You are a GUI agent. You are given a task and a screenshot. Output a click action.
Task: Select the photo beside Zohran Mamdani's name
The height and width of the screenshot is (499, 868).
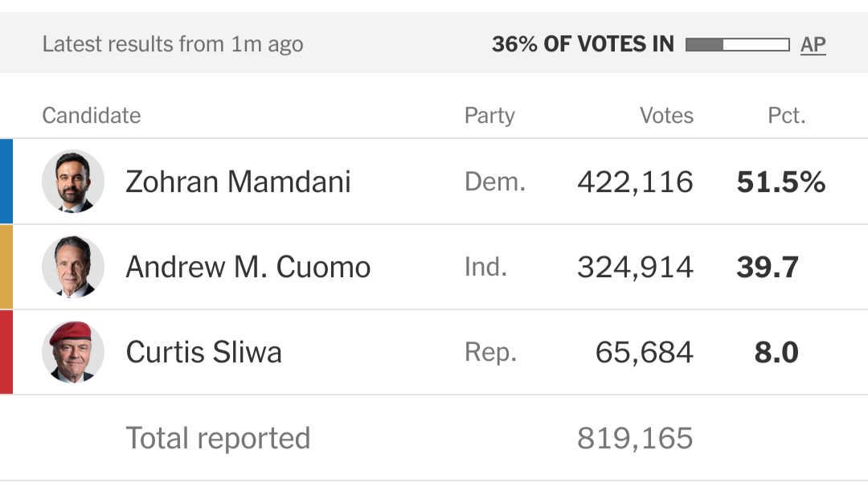73,182
